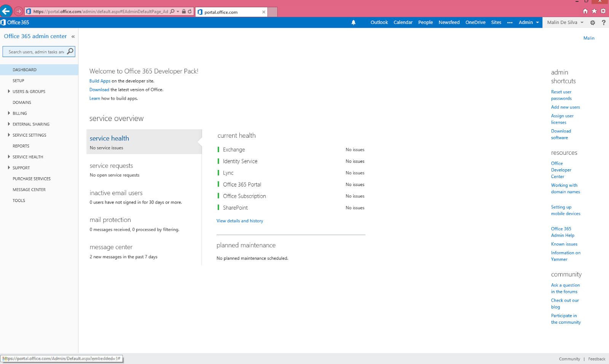The width and height of the screenshot is (609, 364).
Task: Collapse the admin center navigation pane
Action: [73, 37]
